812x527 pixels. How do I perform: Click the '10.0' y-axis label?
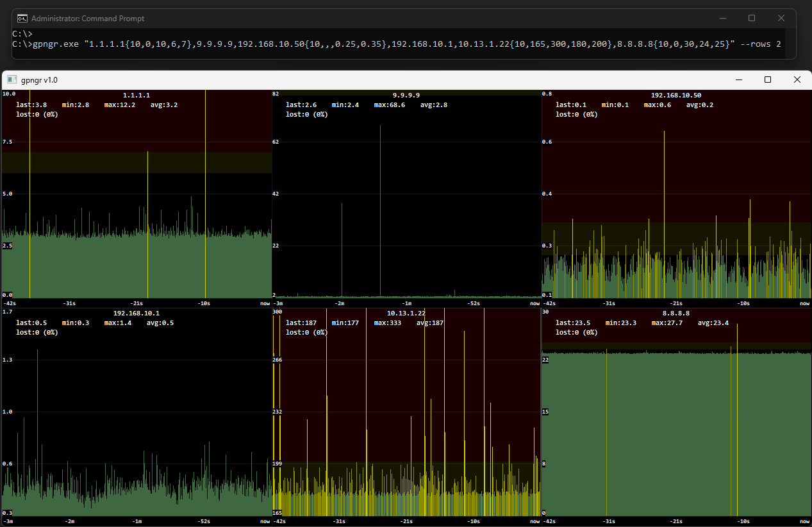pyautogui.click(x=9, y=94)
